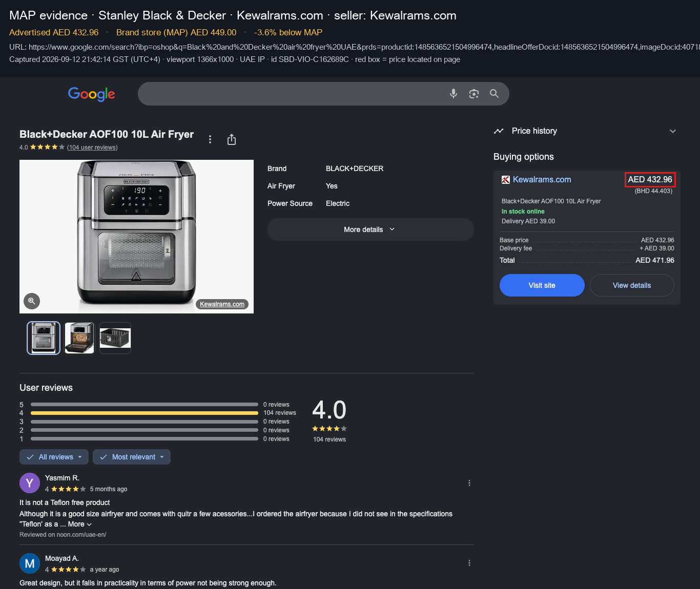Start voice search with the microphone icon
Viewport: 700px width, 589px height.
click(454, 94)
